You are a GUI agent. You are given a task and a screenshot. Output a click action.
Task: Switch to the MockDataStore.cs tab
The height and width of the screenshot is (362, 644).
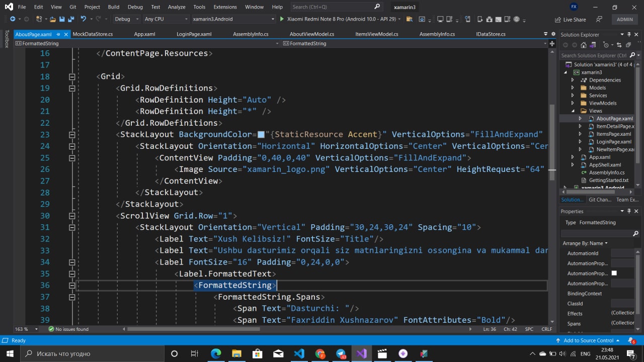click(x=93, y=34)
